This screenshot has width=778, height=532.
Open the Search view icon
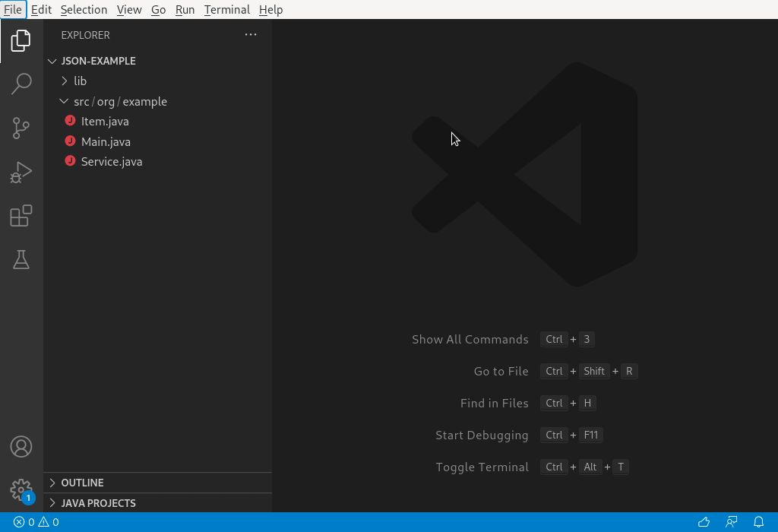[21, 84]
